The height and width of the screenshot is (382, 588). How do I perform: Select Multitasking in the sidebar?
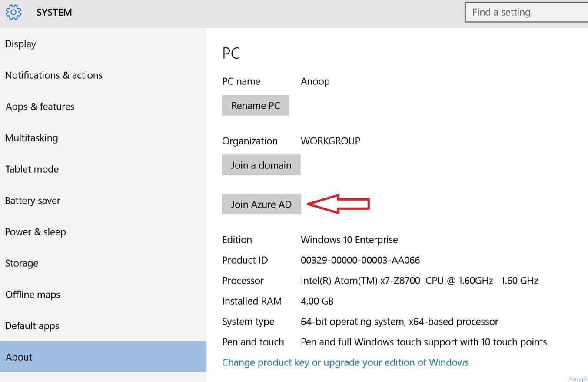[x=103, y=138]
